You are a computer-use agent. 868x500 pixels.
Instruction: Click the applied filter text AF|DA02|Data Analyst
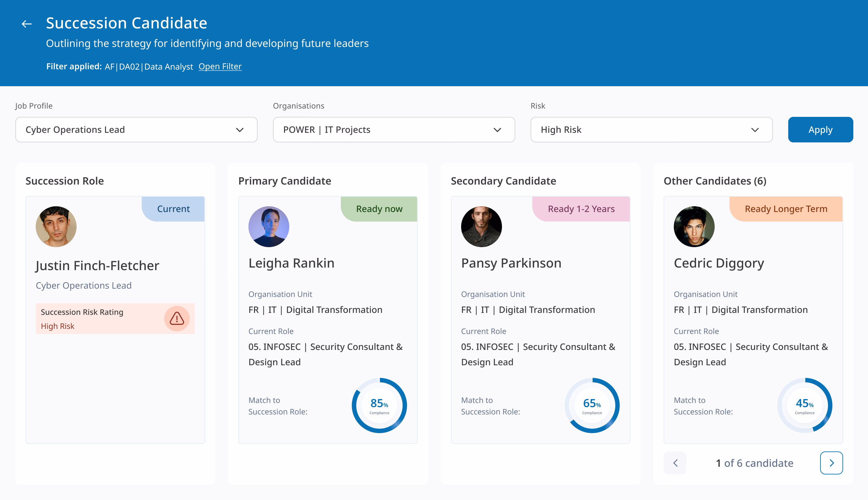click(x=149, y=67)
